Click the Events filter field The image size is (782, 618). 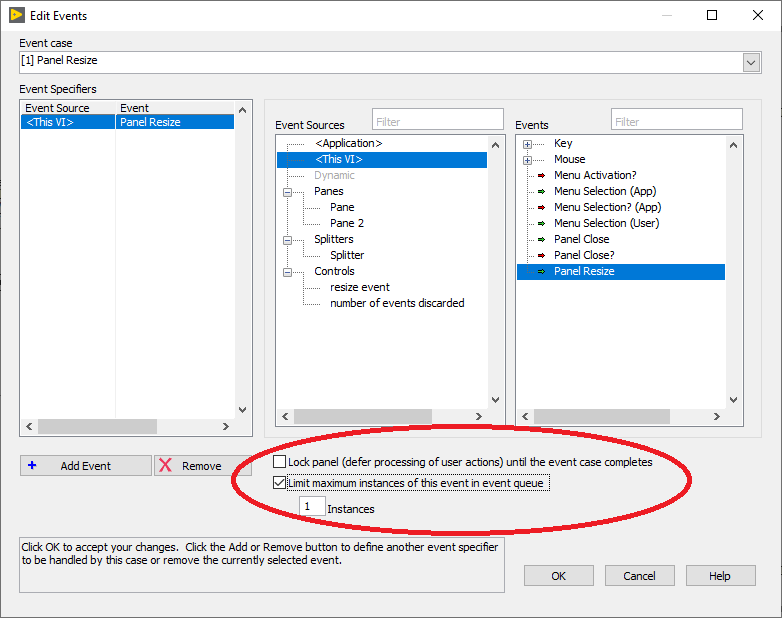[x=677, y=120]
